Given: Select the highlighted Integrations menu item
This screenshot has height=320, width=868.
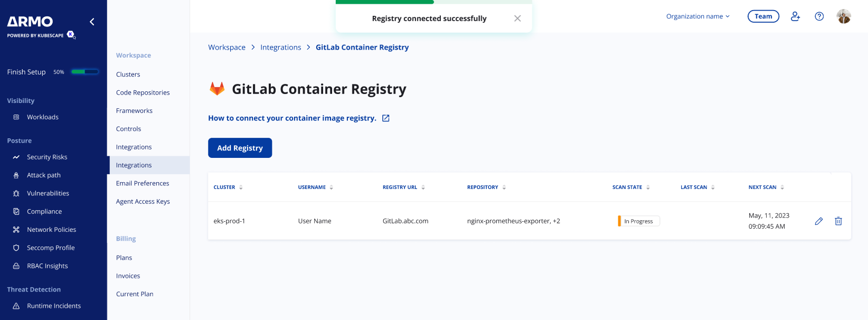Looking at the screenshot, I should pos(148,165).
